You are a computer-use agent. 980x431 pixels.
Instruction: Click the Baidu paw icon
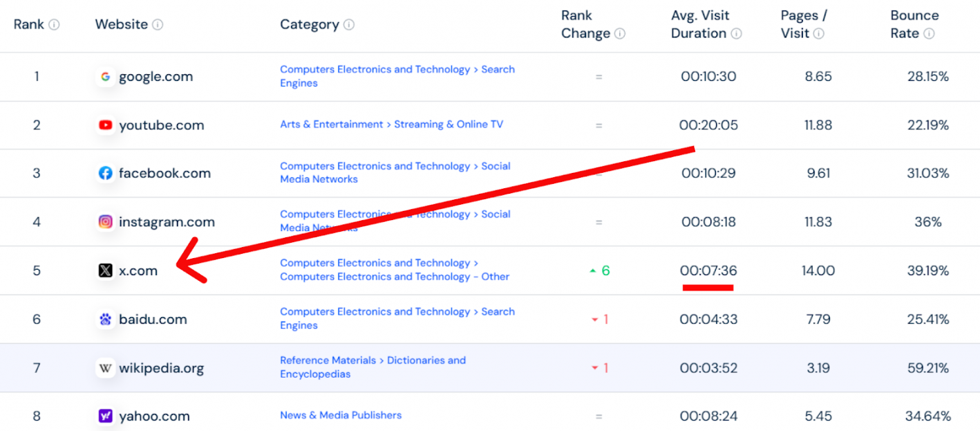[105, 319]
